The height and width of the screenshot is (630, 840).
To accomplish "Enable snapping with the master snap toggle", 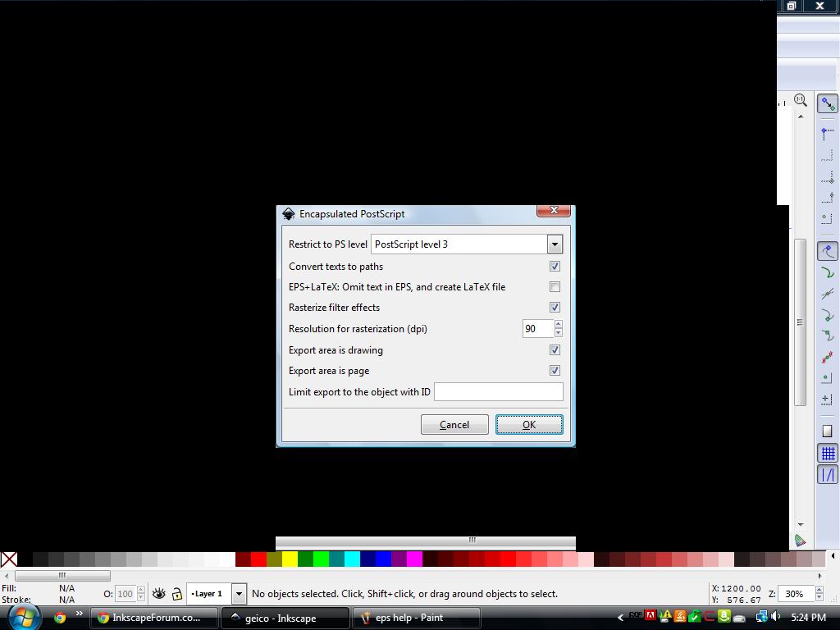I will pos(827,103).
